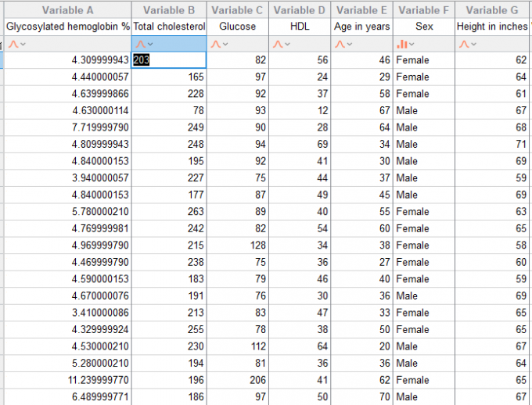Expand the type dropdown arrow for Age in years

tap(351, 44)
